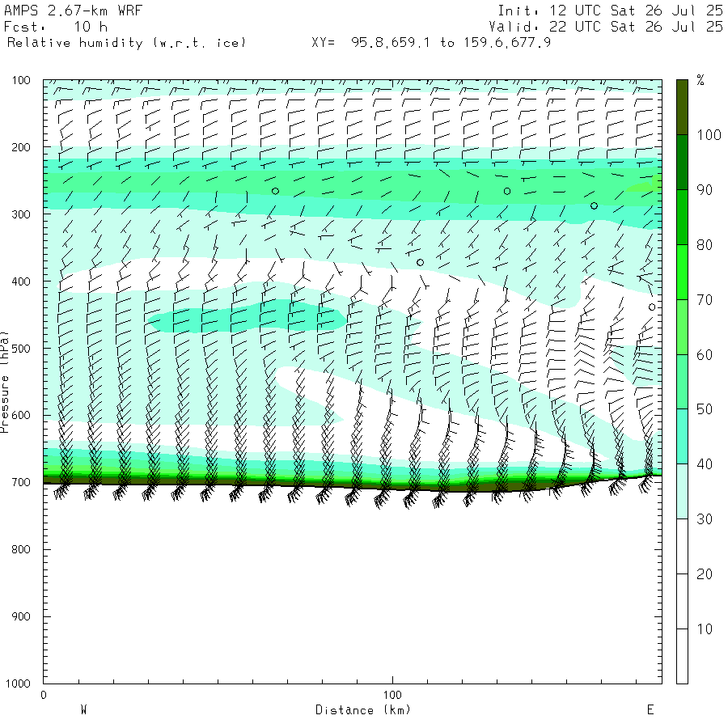Click the 1000 hPa pressure axis label
Viewport: 728px width, 728px height.
(18, 684)
